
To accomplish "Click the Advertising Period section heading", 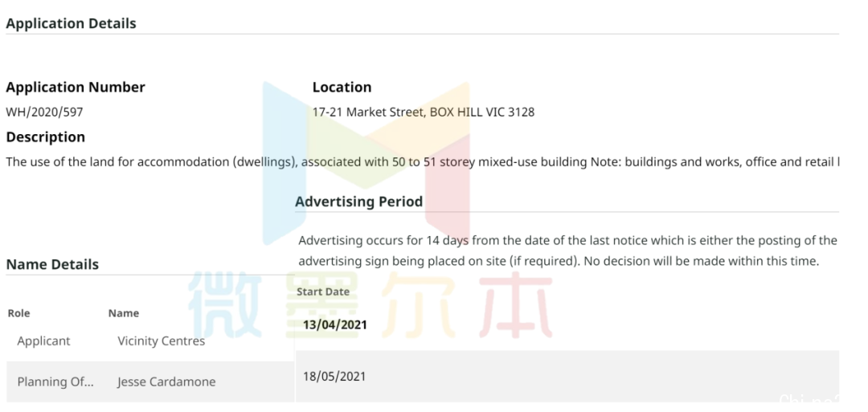I will 359,202.
